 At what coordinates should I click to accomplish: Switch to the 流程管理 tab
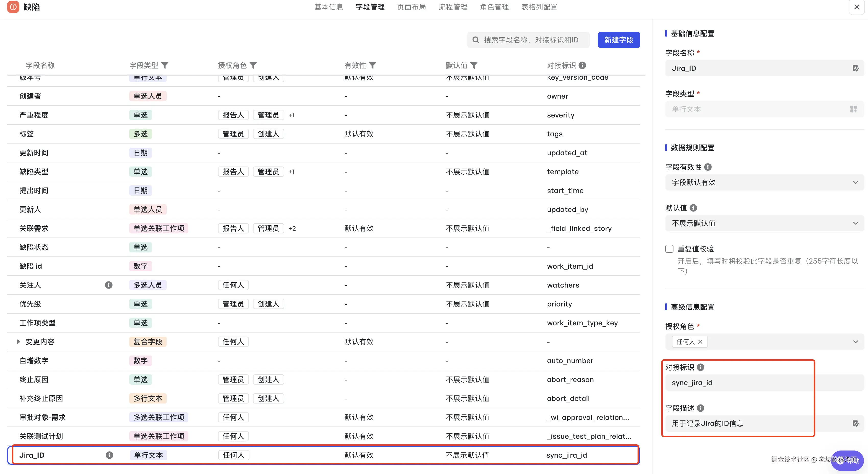[x=453, y=7]
